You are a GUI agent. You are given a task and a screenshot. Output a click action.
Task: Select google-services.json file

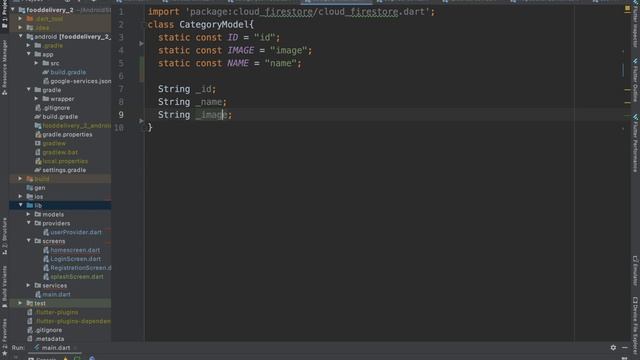click(x=77, y=81)
